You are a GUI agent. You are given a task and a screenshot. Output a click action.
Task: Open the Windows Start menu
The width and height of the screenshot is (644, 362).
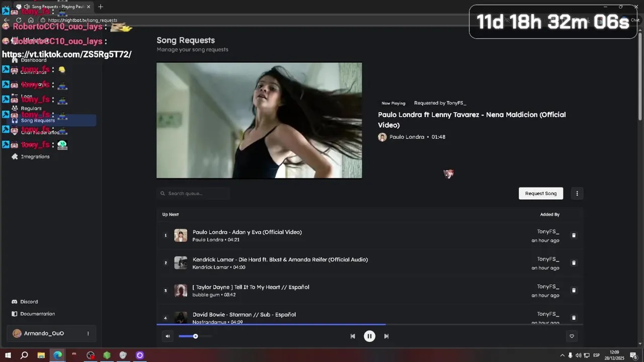point(8,355)
